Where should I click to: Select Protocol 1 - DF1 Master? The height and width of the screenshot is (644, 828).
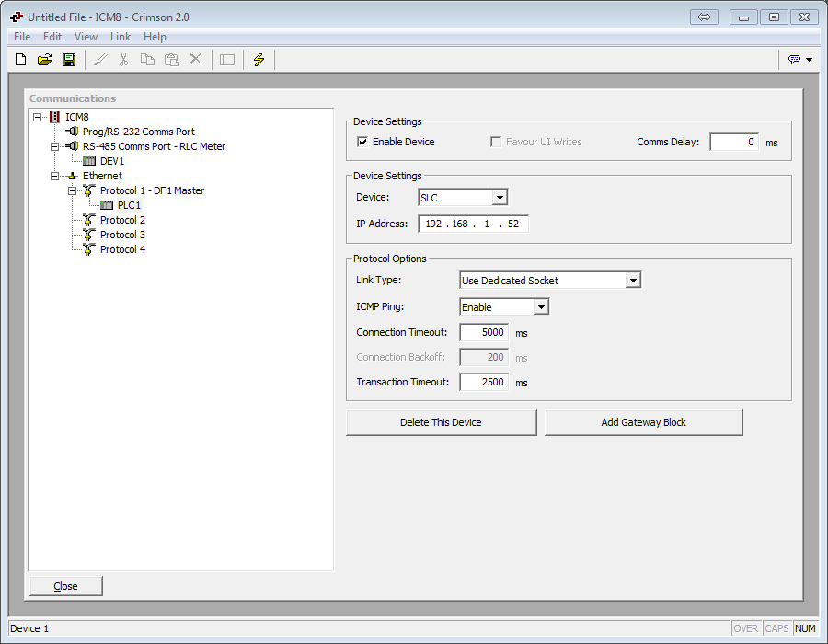(152, 190)
